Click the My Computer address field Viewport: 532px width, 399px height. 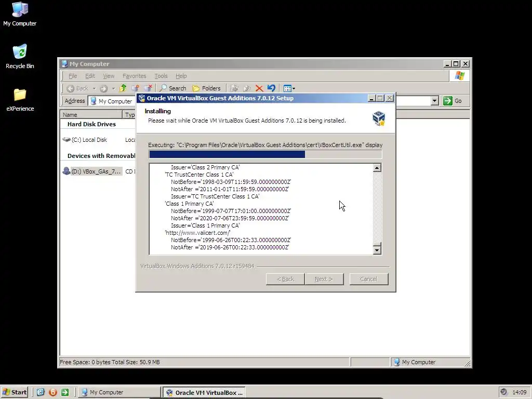click(x=112, y=101)
